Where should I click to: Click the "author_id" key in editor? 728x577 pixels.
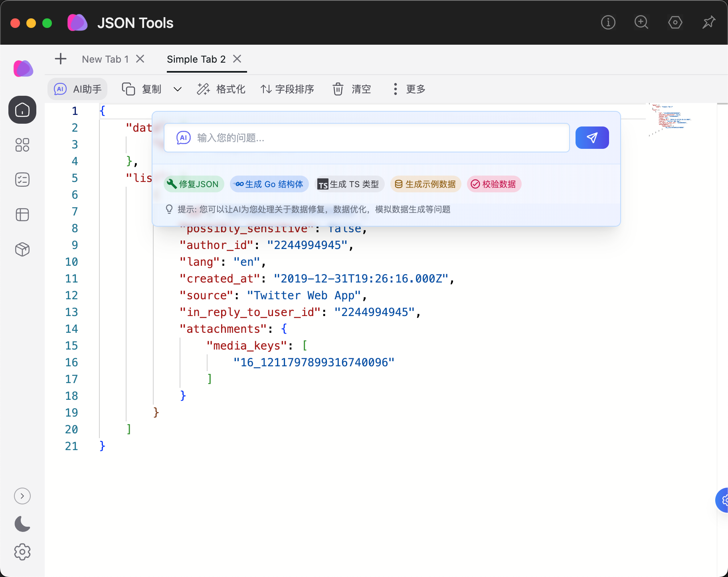[x=216, y=245]
